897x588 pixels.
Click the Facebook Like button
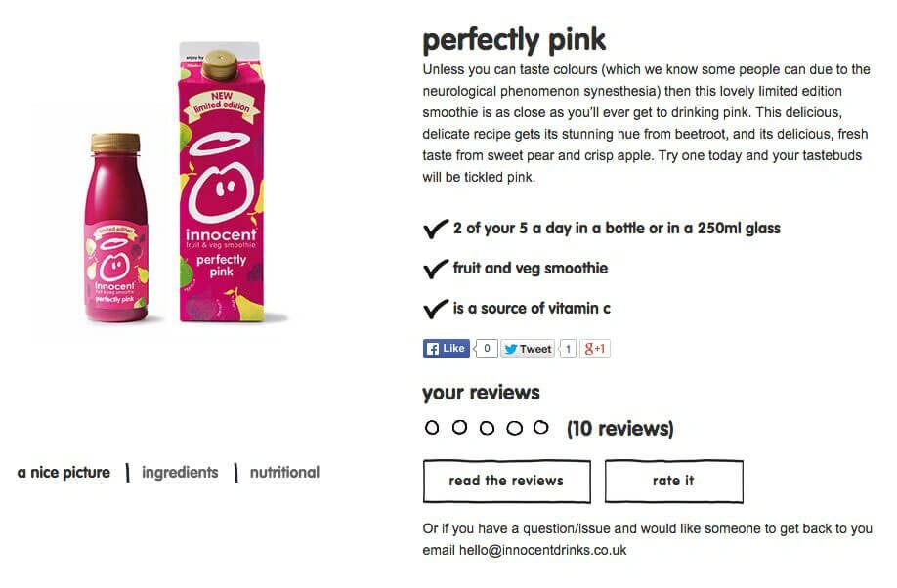(x=446, y=349)
